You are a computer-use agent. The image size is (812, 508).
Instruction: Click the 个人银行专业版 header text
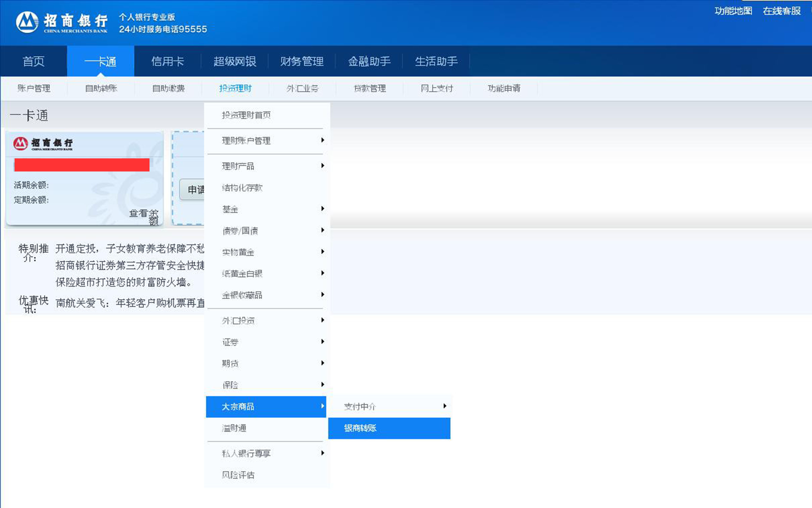coord(147,17)
